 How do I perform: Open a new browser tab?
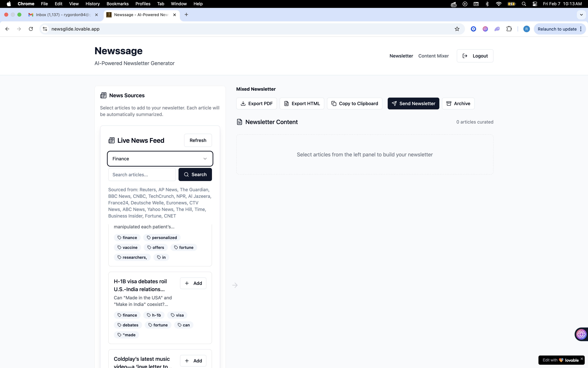[186, 15]
